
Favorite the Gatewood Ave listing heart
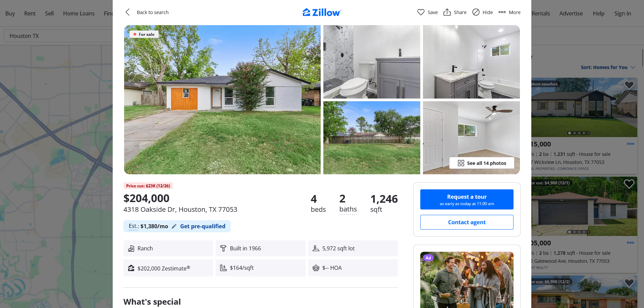click(629, 184)
